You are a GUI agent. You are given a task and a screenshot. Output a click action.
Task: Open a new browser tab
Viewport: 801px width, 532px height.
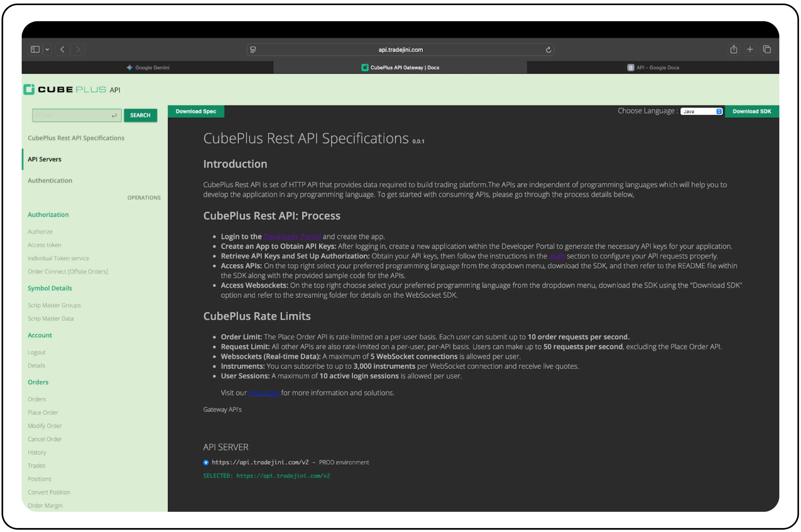750,49
